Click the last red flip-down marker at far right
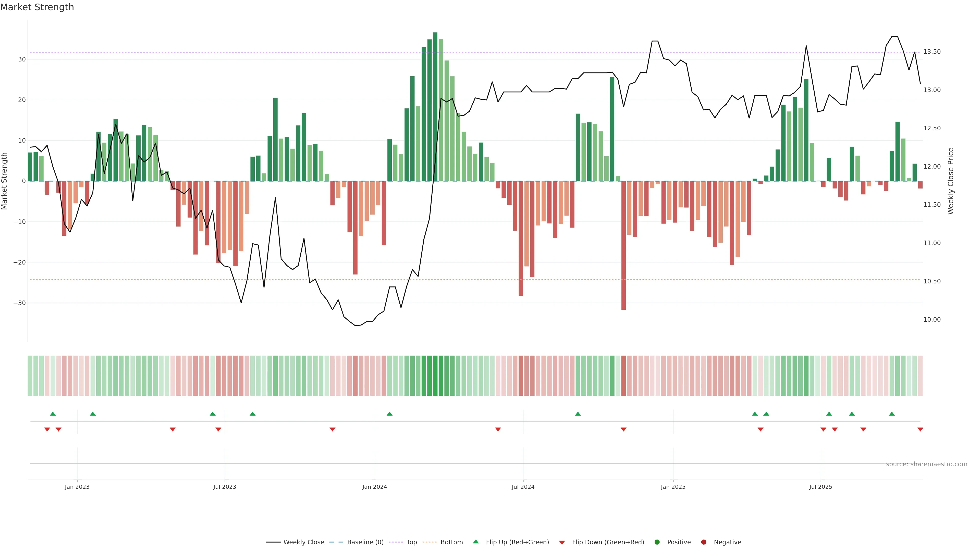980x551 pixels. coord(920,429)
